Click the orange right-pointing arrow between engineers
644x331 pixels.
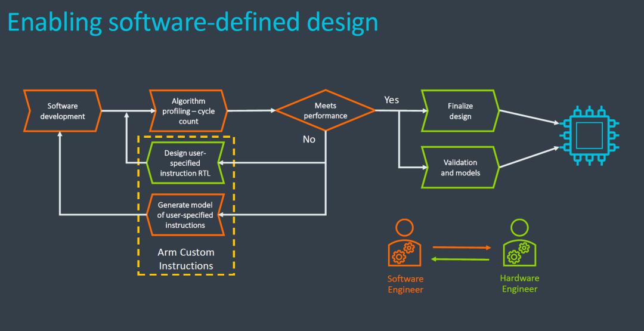[x=461, y=246]
